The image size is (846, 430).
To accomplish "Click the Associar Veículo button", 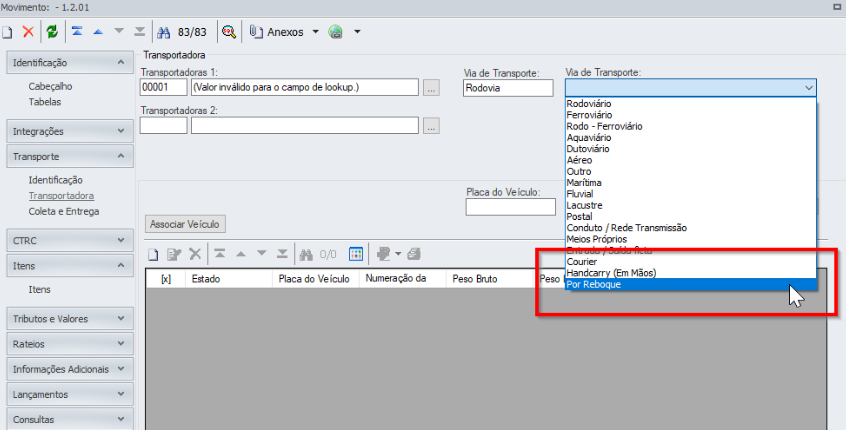I will [185, 224].
